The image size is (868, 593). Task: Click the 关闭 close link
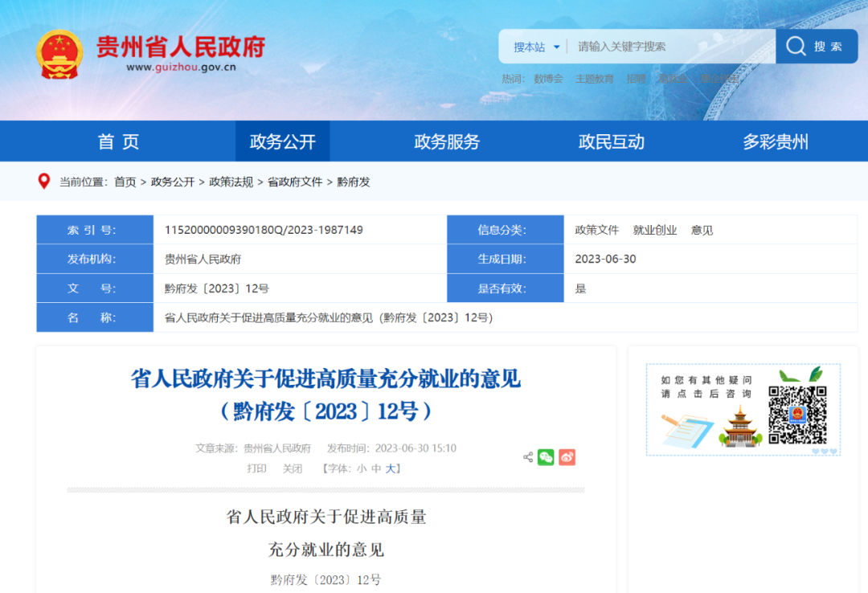coord(293,468)
